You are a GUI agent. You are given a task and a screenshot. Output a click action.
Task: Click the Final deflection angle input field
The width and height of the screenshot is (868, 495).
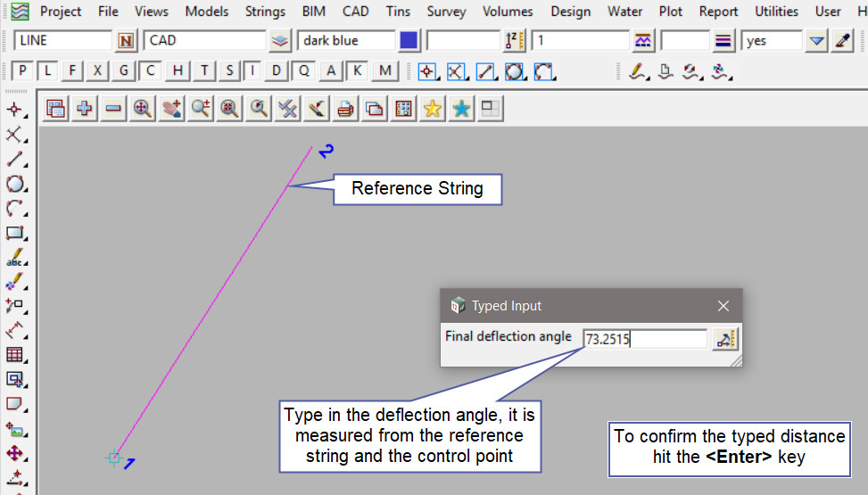(x=645, y=339)
